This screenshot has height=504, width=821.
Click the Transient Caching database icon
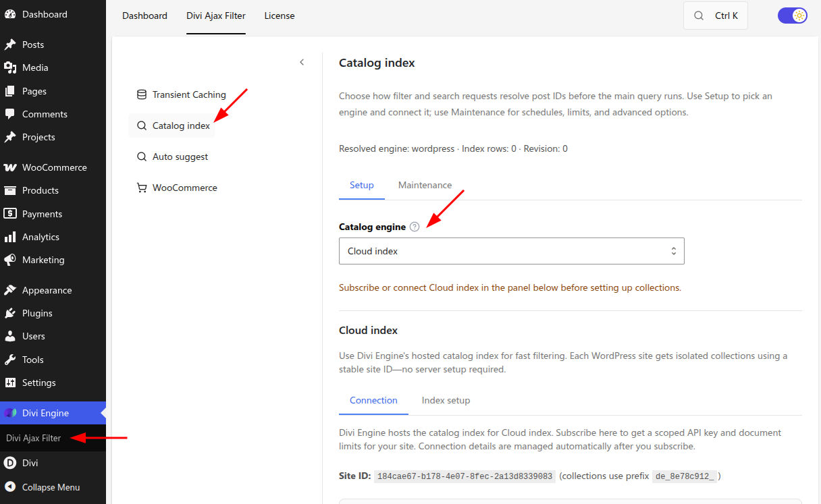(x=142, y=94)
